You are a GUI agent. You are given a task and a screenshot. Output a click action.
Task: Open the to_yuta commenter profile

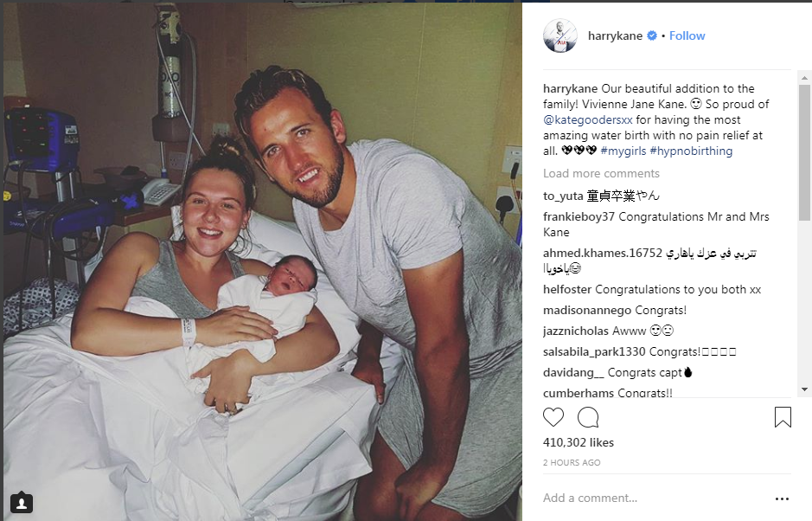pos(563,196)
